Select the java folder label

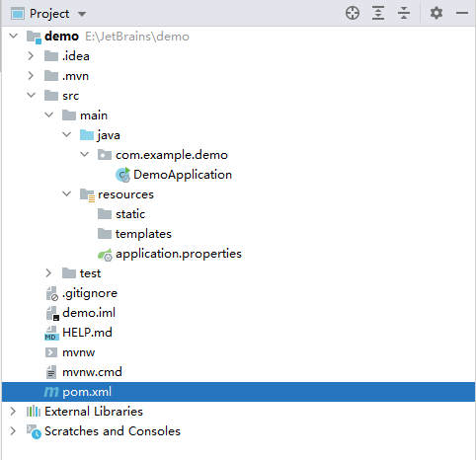(x=109, y=135)
